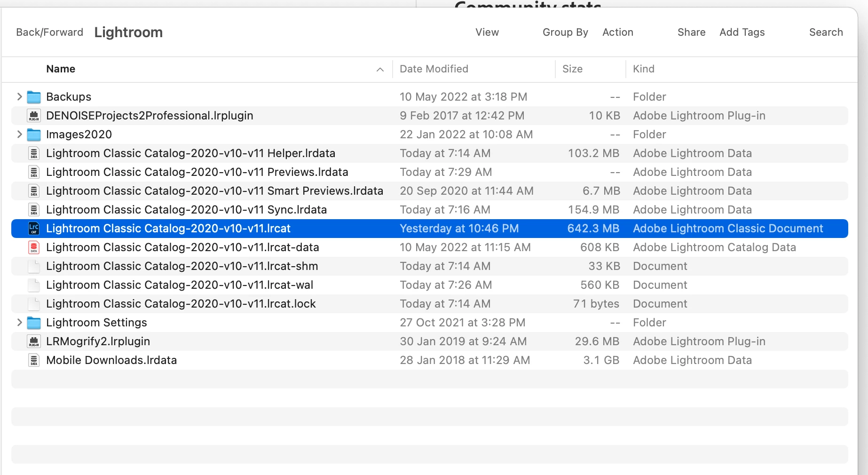This screenshot has height=475, width=868.
Task: Click the Backups folder icon
Action: coord(34,97)
